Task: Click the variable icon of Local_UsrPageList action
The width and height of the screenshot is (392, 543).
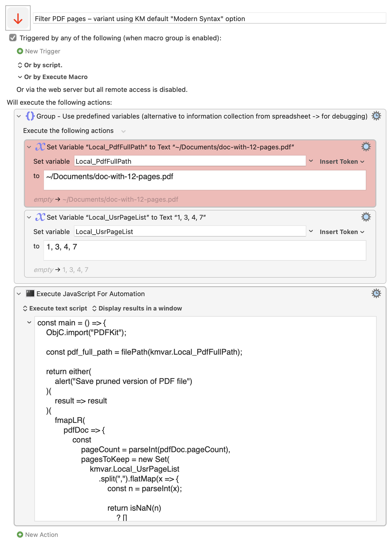Action: (x=40, y=217)
